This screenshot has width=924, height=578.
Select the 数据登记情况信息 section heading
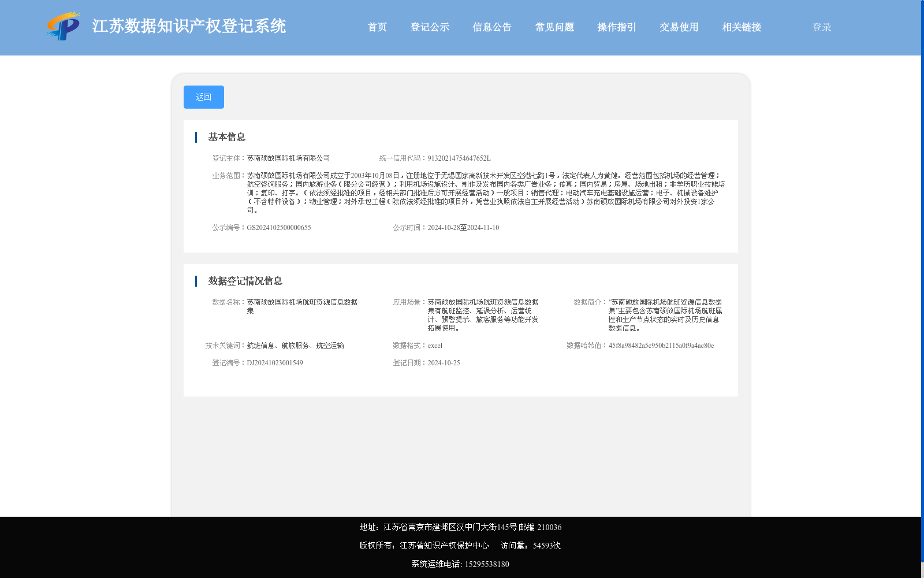245,281
